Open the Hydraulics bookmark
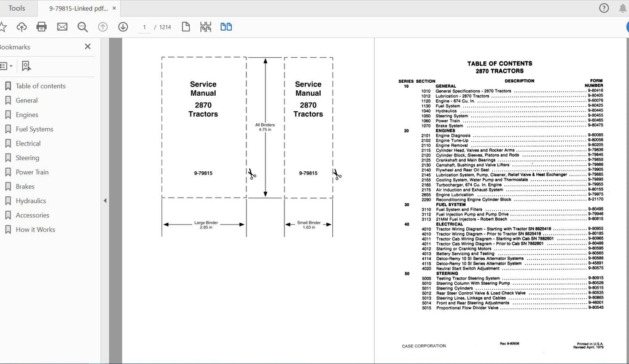 (31, 201)
